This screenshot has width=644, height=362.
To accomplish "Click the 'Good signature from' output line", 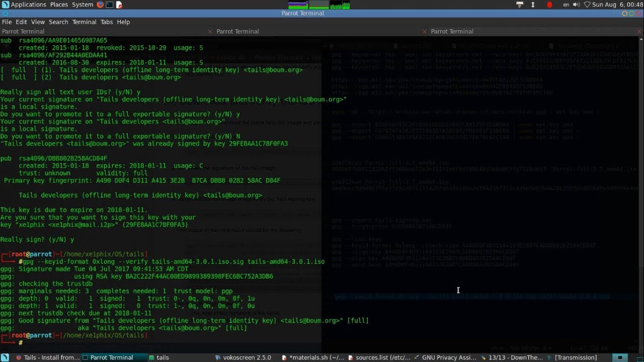I will tap(184, 320).
